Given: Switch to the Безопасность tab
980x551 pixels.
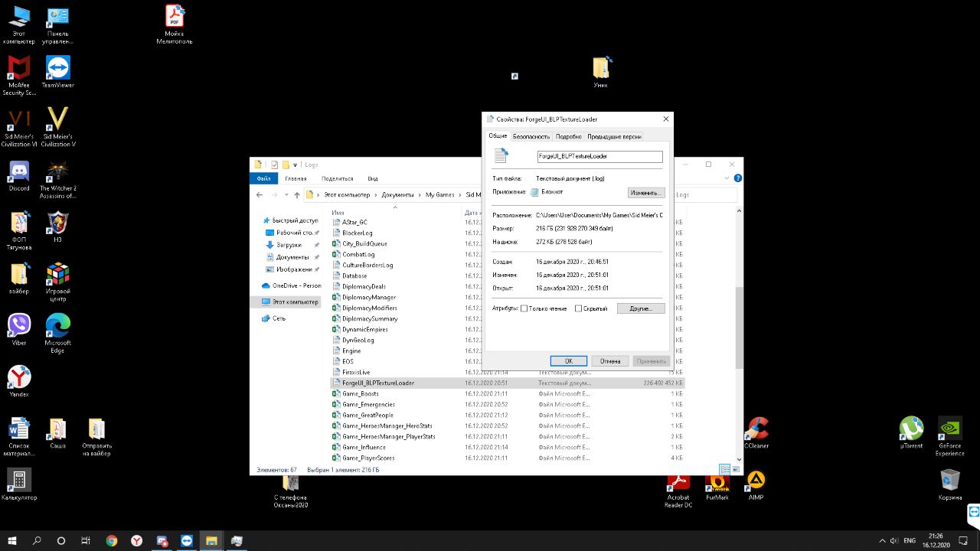Looking at the screenshot, I should 531,136.
